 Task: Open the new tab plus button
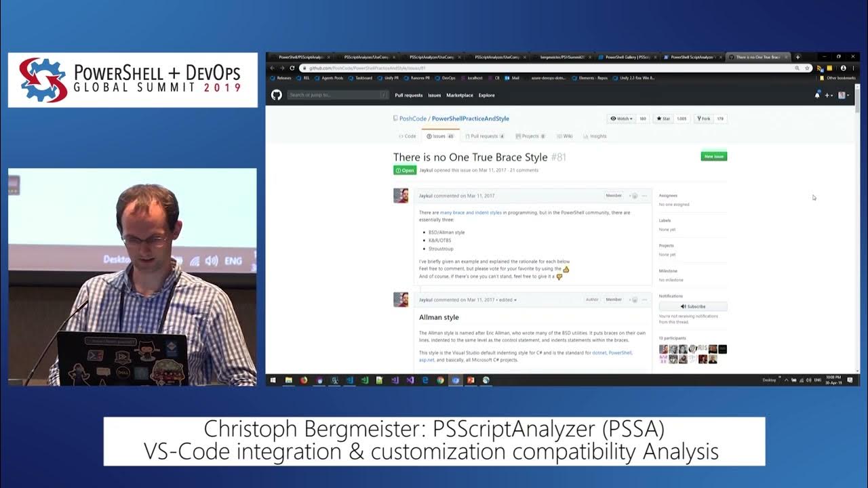pos(797,57)
